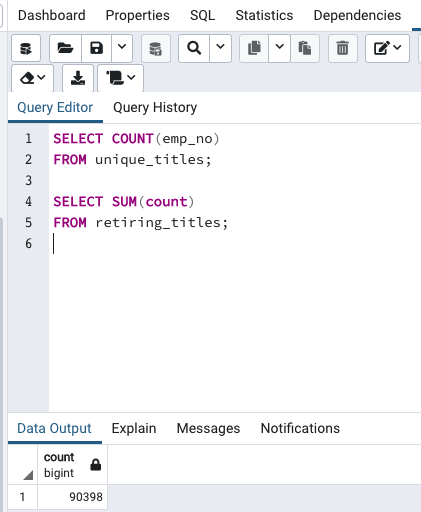The height and width of the screenshot is (512, 421).
Task: Select the result cell 90398
Action: (72, 497)
